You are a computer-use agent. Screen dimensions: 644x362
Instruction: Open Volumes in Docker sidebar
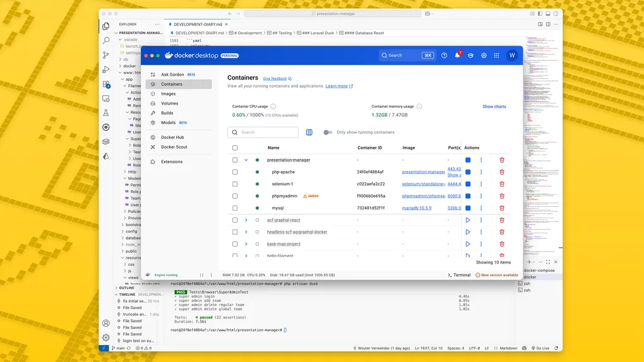169,103
